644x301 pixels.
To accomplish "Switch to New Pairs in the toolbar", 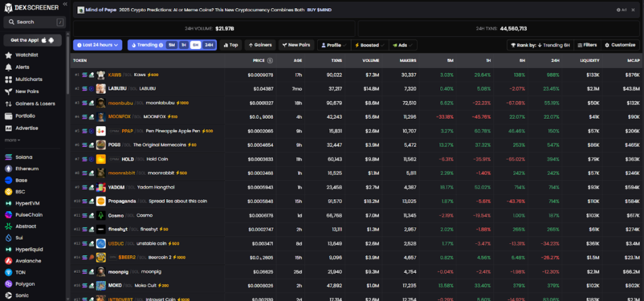I will click(297, 45).
